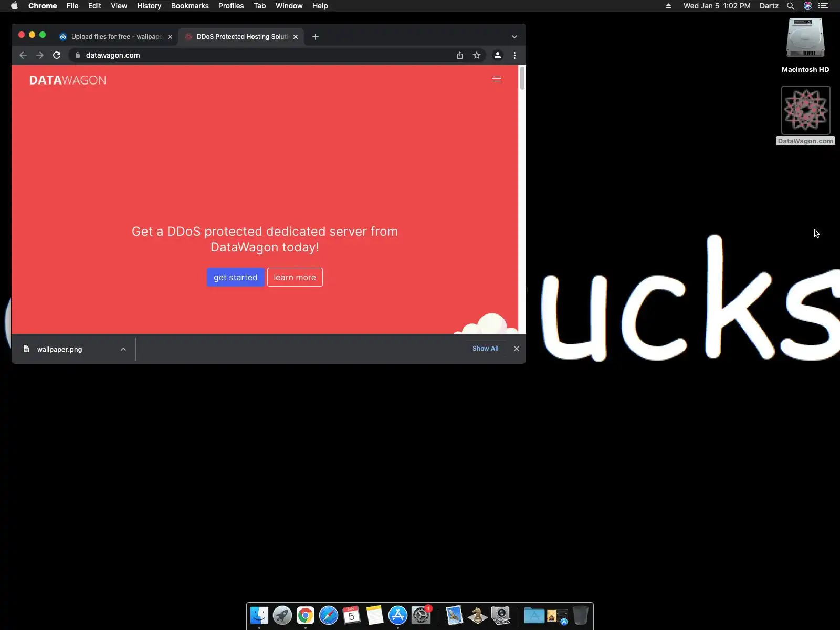Open the Applications folder in Dock
This screenshot has height=630, width=840.
[534, 615]
